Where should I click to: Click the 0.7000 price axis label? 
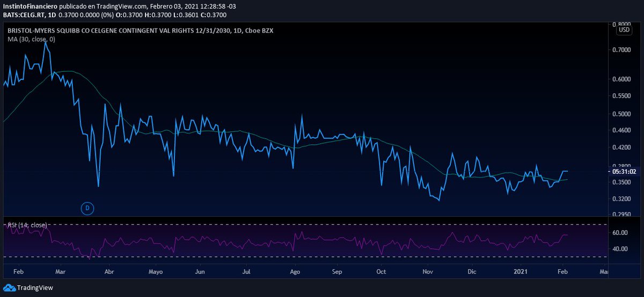pos(622,50)
